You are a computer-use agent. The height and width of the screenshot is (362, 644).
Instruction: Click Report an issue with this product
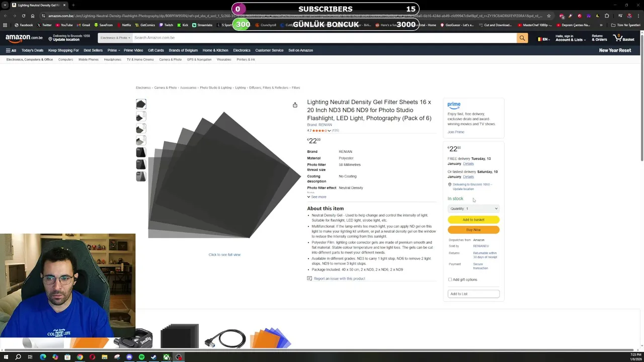pos(339,279)
